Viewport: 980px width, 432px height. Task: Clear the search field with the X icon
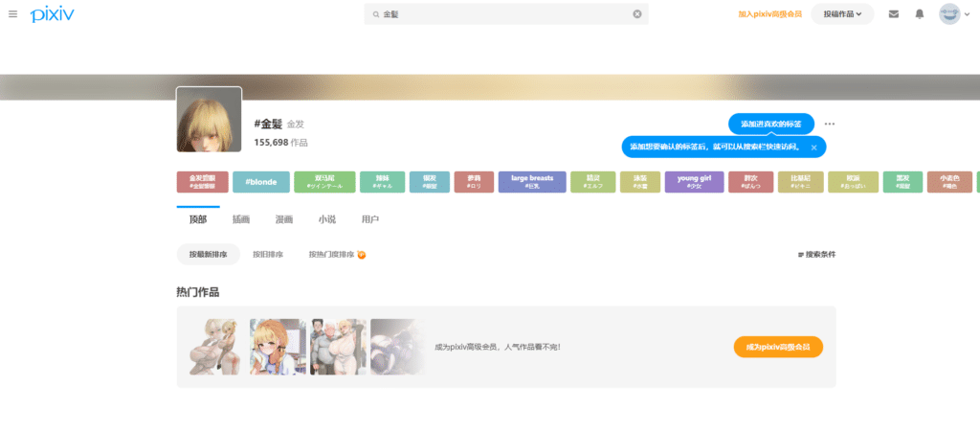coord(636,13)
